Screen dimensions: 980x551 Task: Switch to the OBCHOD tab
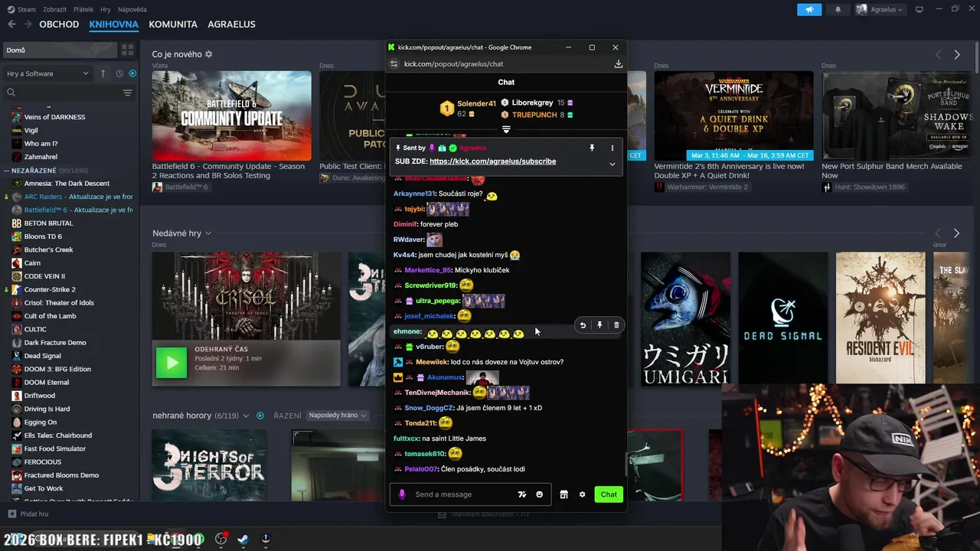coord(59,24)
